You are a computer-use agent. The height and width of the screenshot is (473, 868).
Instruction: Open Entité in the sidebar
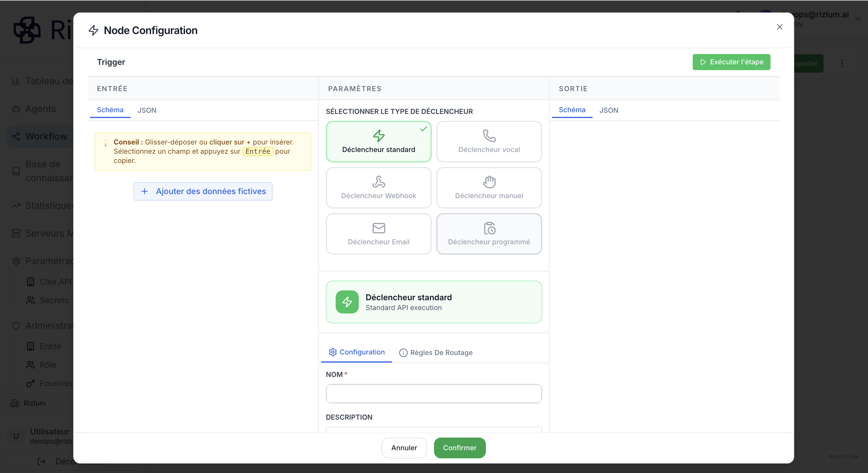click(x=48, y=346)
